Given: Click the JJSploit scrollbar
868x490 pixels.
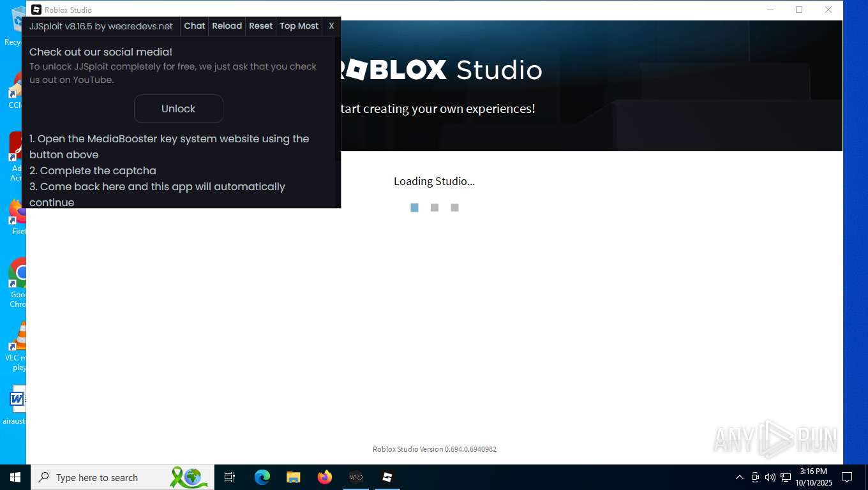Looking at the screenshot, I should pos(338,99).
